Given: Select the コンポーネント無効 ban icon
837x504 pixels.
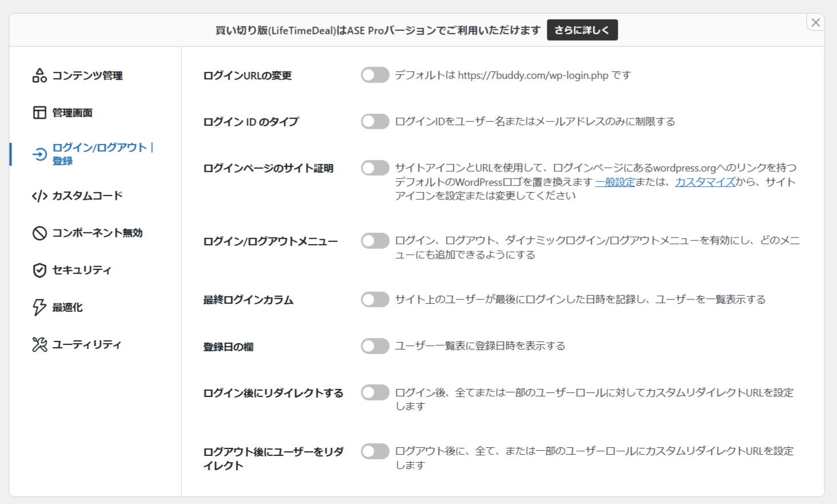Looking at the screenshot, I should [40, 233].
